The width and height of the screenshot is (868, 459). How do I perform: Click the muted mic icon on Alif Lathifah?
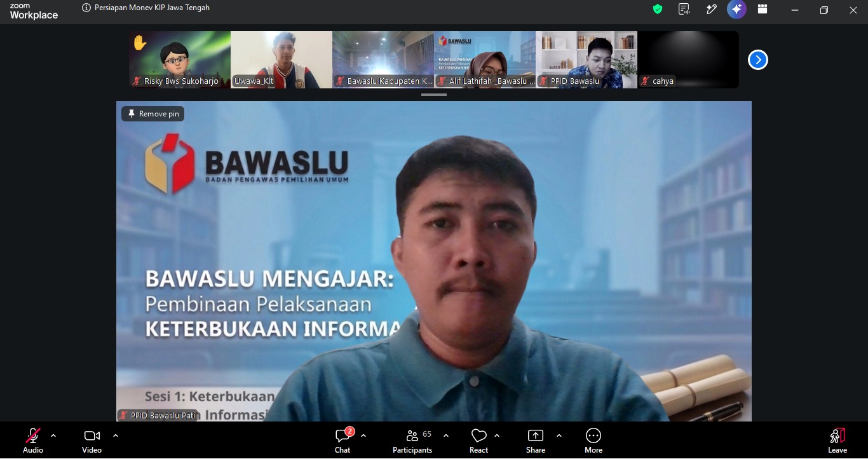click(442, 81)
